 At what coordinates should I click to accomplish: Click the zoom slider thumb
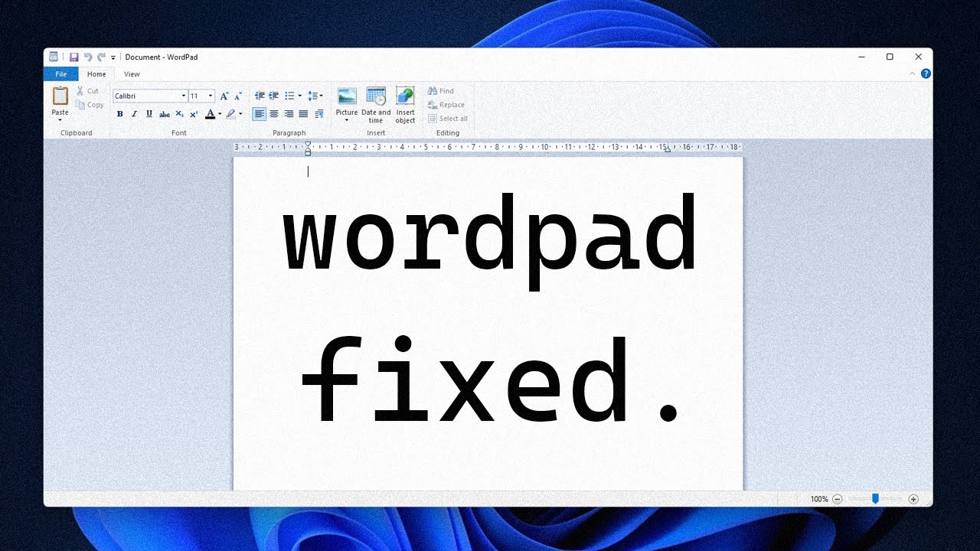875,499
